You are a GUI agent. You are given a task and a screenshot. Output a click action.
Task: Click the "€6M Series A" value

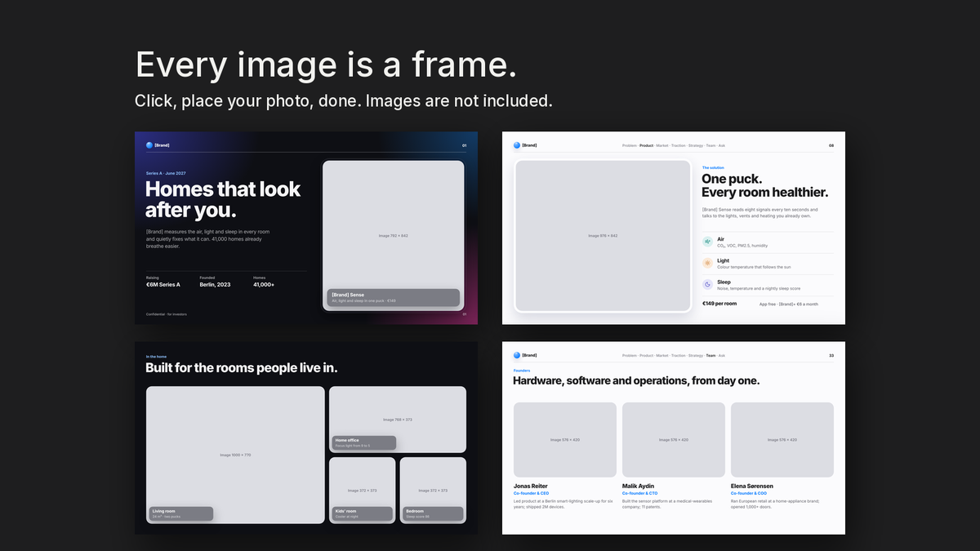coord(163,285)
